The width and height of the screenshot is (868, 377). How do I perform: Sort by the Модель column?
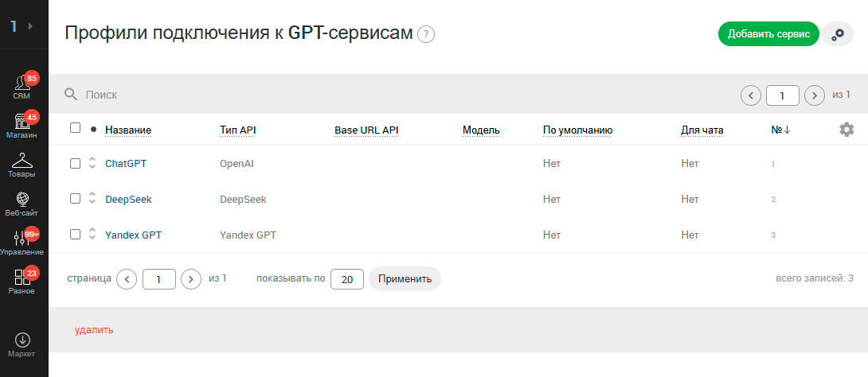(481, 130)
